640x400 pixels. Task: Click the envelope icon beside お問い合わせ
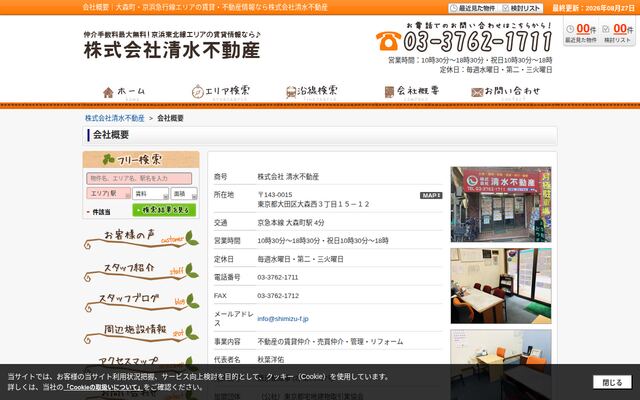pos(477,93)
